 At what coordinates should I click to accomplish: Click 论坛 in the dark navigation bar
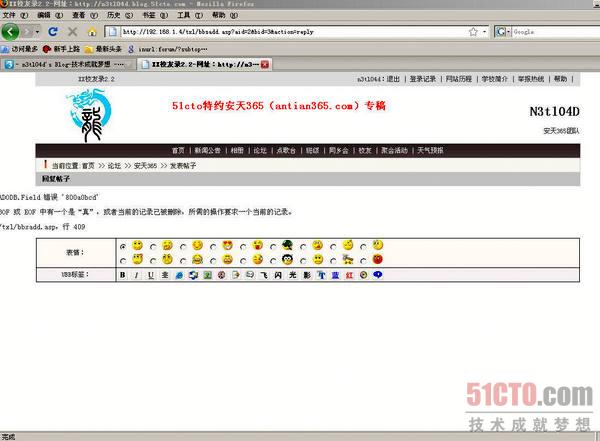260,150
